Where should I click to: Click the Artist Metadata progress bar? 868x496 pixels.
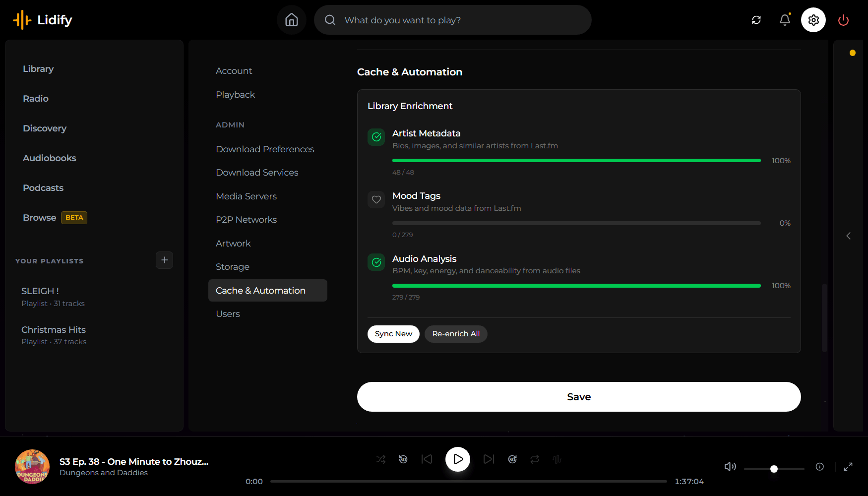click(576, 161)
